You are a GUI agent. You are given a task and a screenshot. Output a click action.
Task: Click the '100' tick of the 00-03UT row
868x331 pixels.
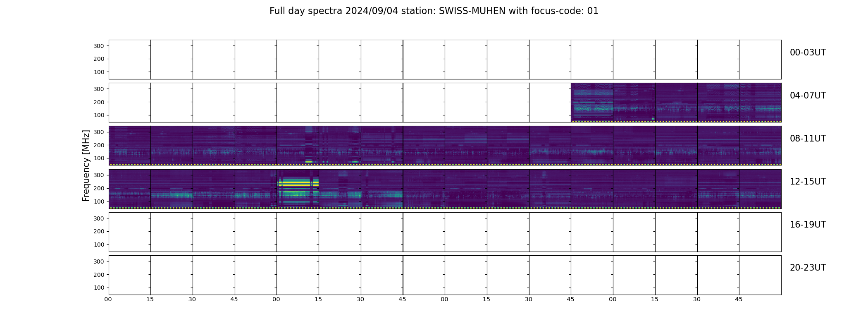99,72
